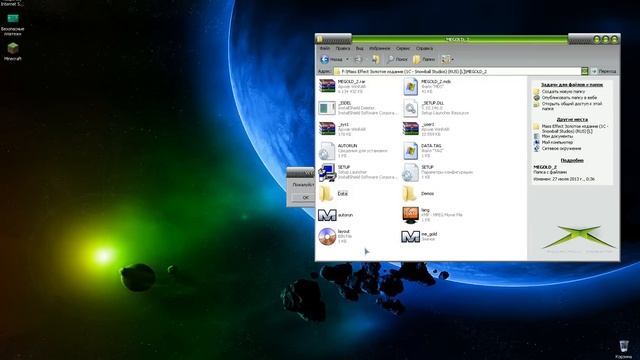Collapse the Подробно details section header

tap(572, 160)
